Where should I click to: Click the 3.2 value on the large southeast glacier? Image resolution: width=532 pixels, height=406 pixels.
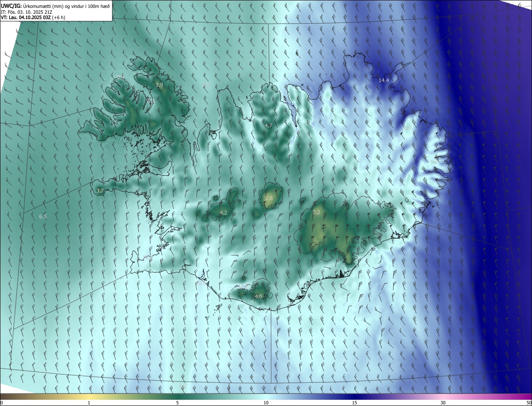point(316,212)
